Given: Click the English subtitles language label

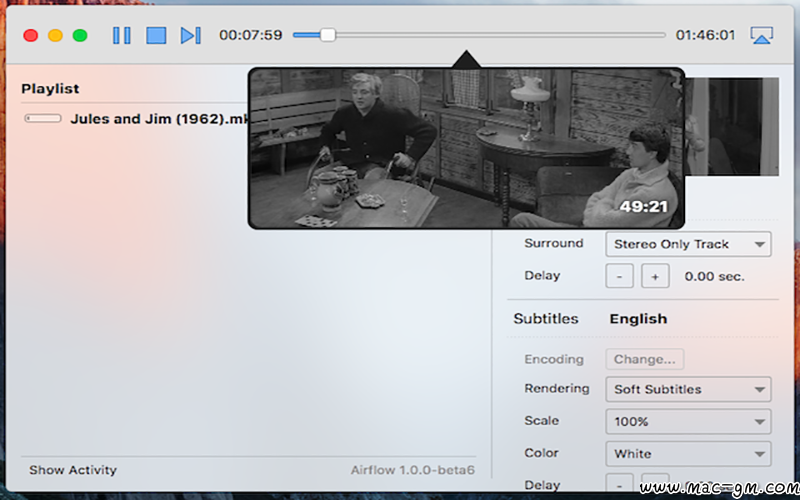Looking at the screenshot, I should coord(638,319).
